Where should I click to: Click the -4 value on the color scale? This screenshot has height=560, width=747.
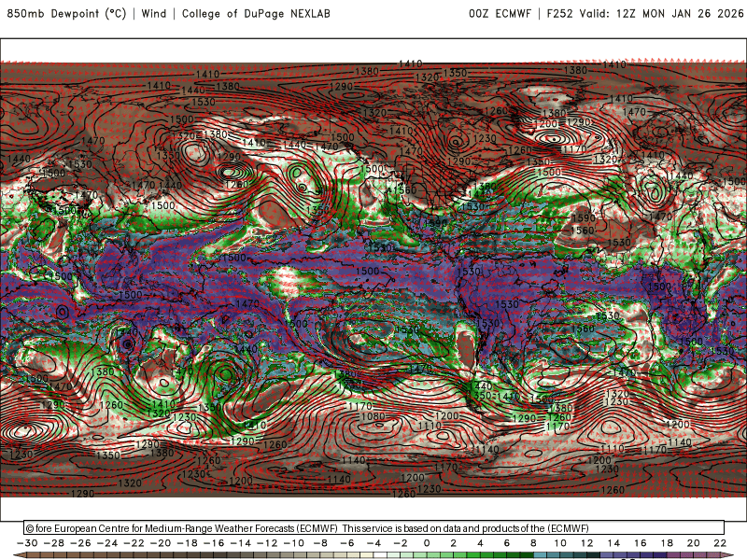(374, 543)
